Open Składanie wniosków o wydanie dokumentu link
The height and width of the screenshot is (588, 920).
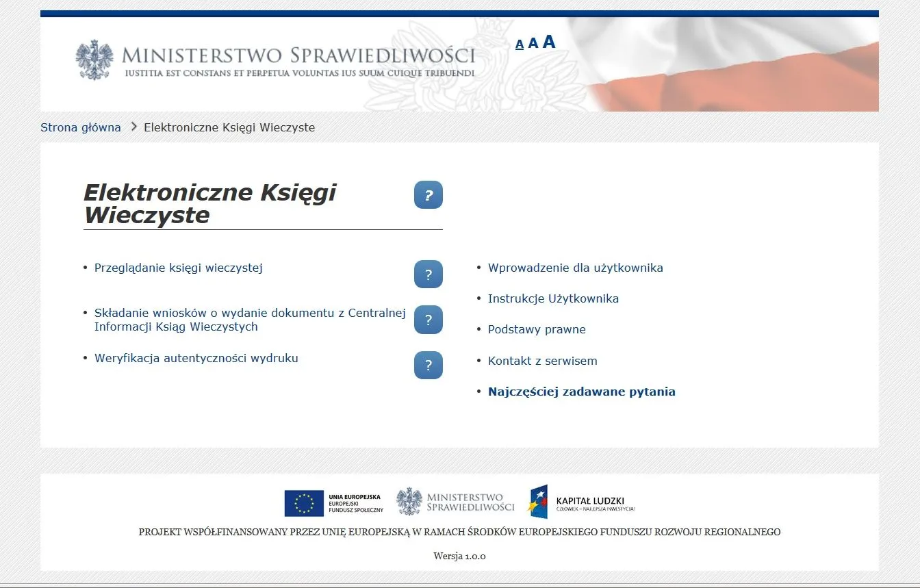[x=250, y=312]
